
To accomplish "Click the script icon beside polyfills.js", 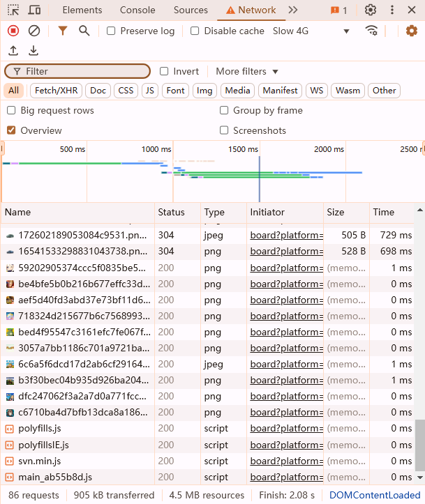I will (10, 429).
